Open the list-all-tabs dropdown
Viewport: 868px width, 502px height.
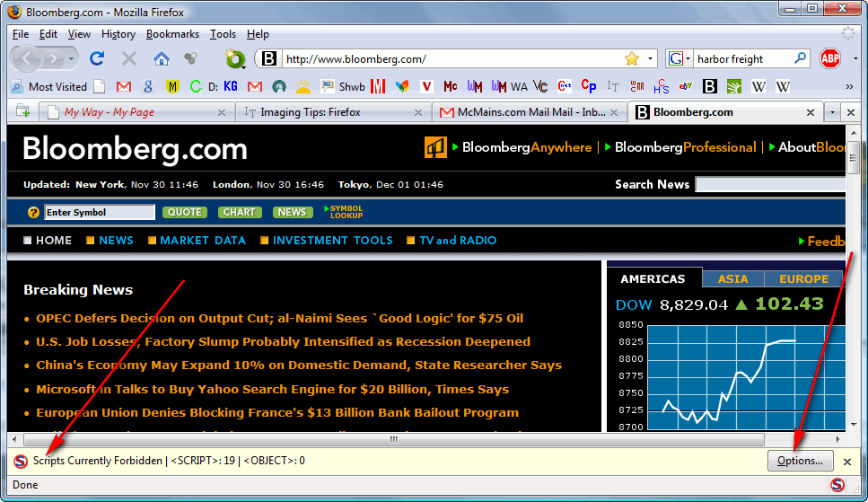[x=831, y=112]
